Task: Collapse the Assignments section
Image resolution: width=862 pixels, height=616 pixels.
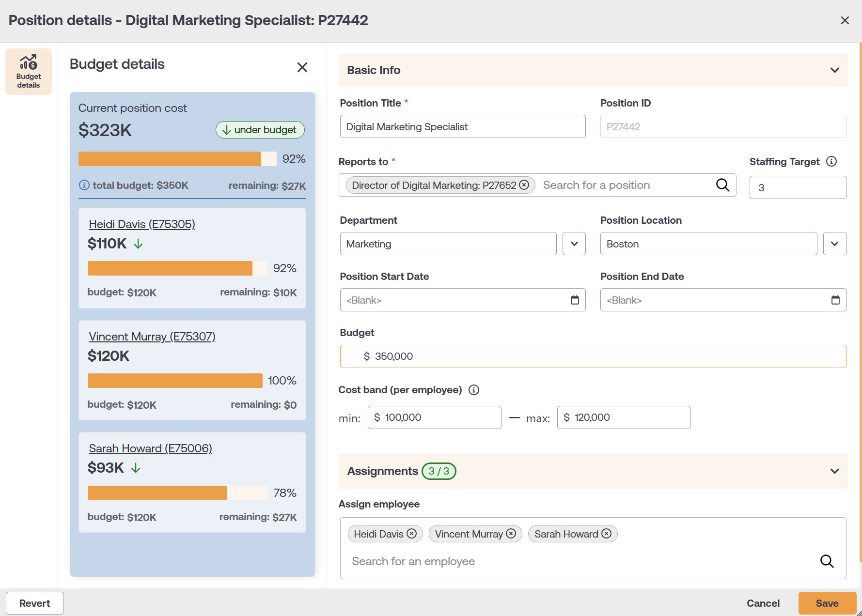Action: [x=834, y=471]
